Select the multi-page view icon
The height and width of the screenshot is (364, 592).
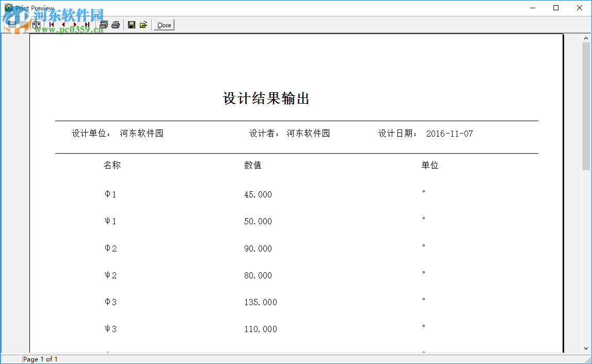24,24
